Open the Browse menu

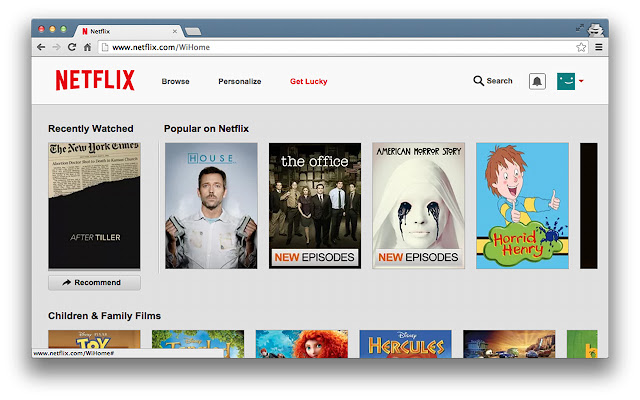click(x=176, y=81)
